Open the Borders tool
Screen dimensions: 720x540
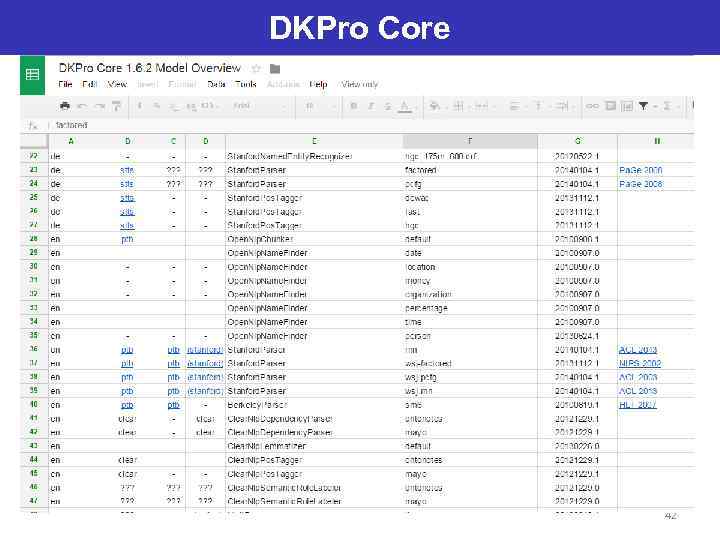458,106
